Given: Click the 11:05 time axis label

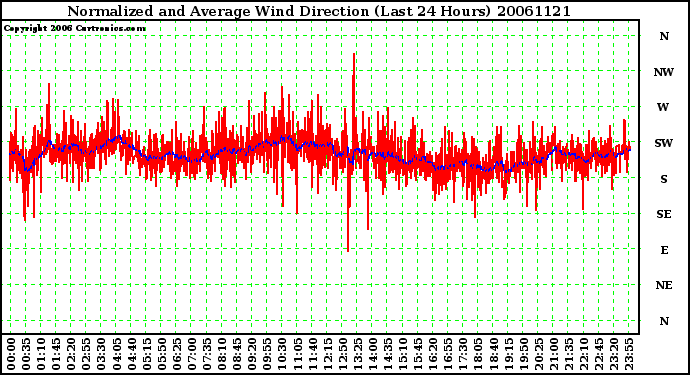Looking at the screenshot, I should pos(297,354).
